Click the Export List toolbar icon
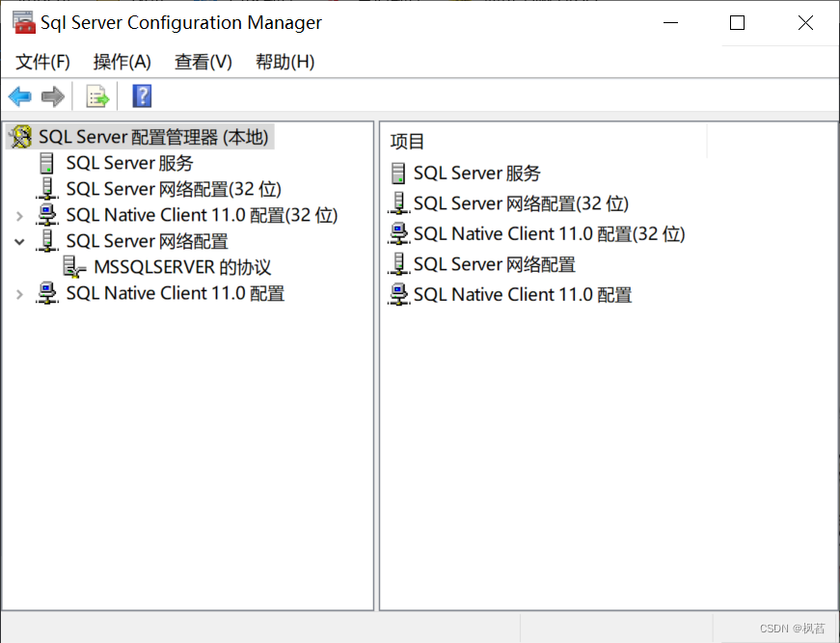840x643 pixels. click(97, 96)
